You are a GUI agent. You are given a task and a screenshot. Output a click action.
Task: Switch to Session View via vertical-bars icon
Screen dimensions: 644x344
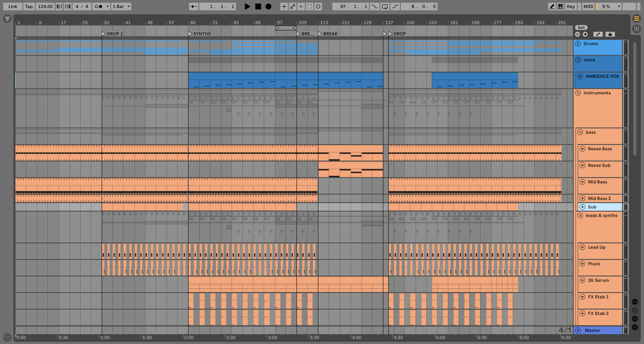pyautogui.click(x=636, y=29)
